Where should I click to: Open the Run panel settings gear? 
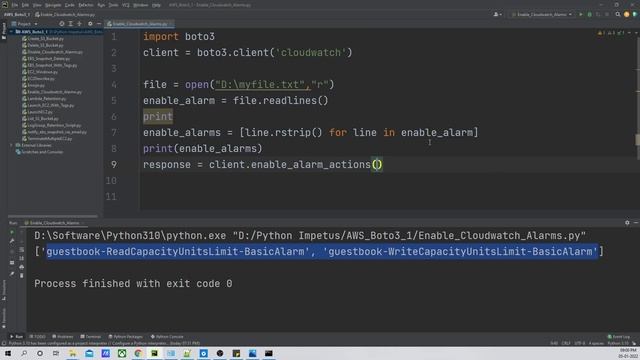coord(627,223)
